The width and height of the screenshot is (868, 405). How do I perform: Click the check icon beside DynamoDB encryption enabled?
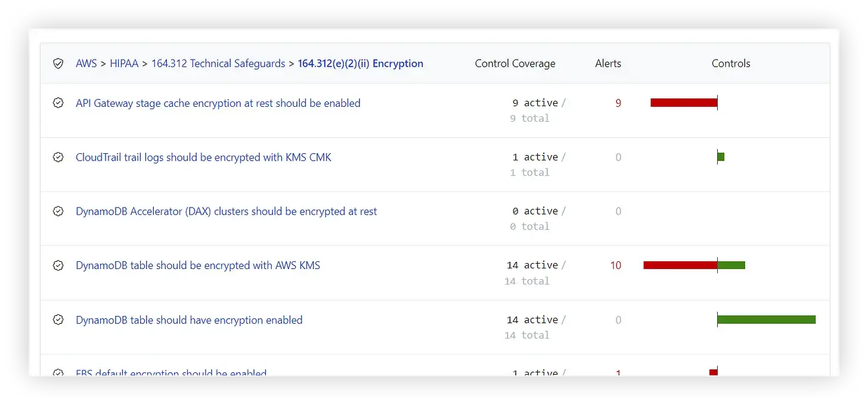coord(58,320)
